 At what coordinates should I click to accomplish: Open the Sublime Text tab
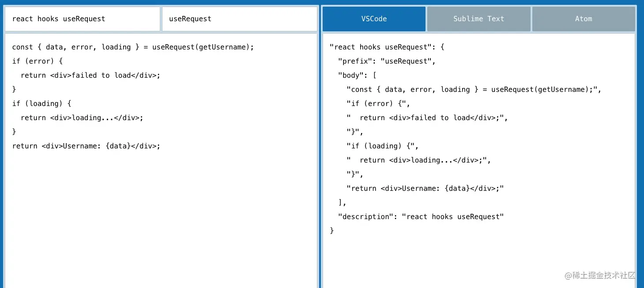tap(478, 19)
